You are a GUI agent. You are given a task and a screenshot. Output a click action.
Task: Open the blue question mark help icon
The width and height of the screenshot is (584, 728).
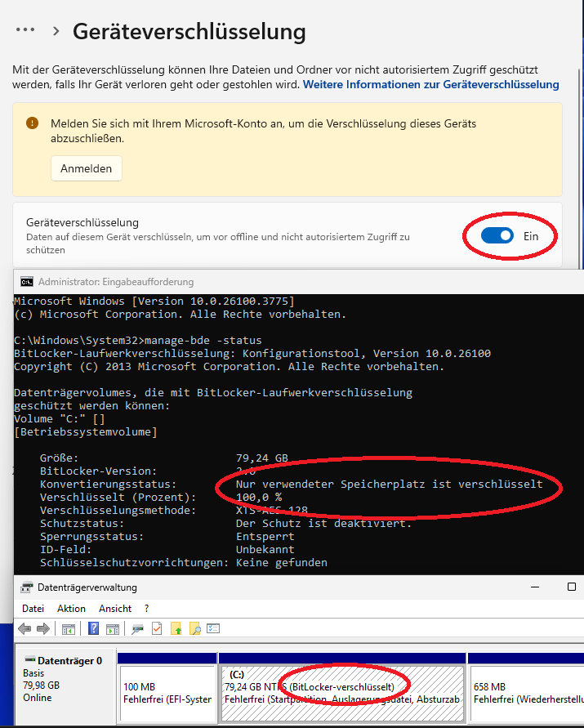pos(93,628)
